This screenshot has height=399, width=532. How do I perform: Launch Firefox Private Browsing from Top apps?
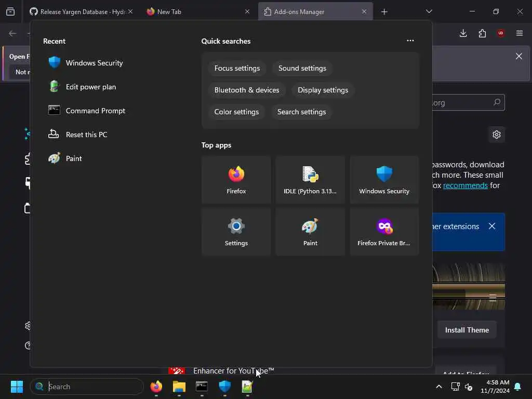pyautogui.click(x=384, y=232)
